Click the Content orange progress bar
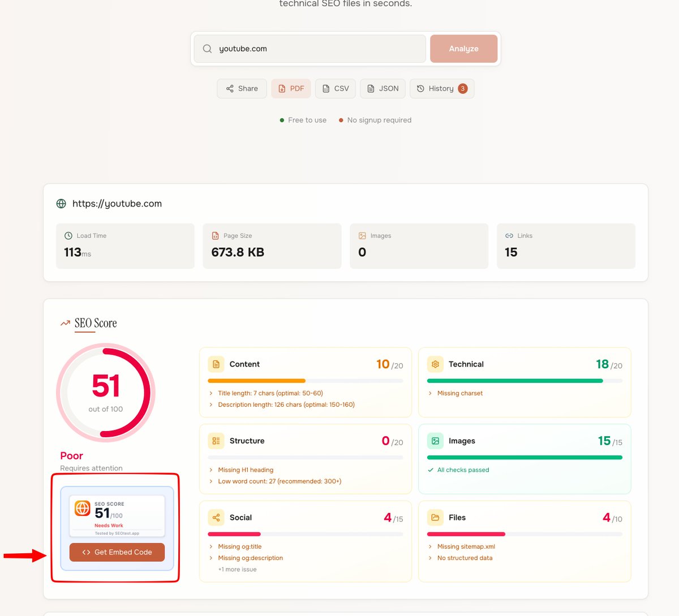679x616 pixels. (x=306, y=381)
